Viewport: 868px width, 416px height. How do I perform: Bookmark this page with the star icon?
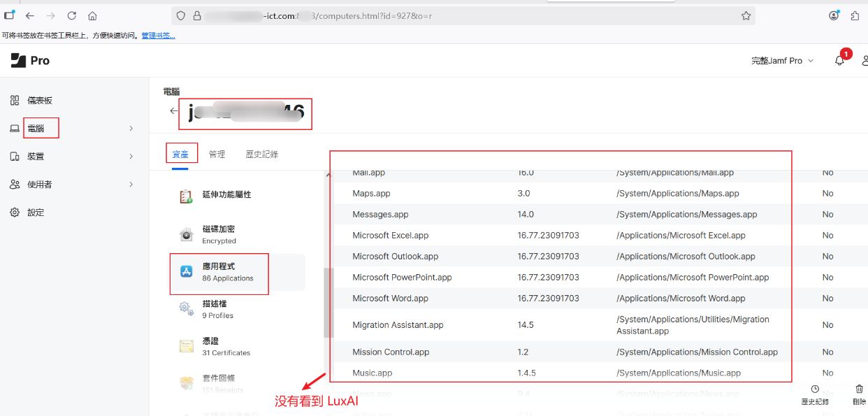point(746,15)
